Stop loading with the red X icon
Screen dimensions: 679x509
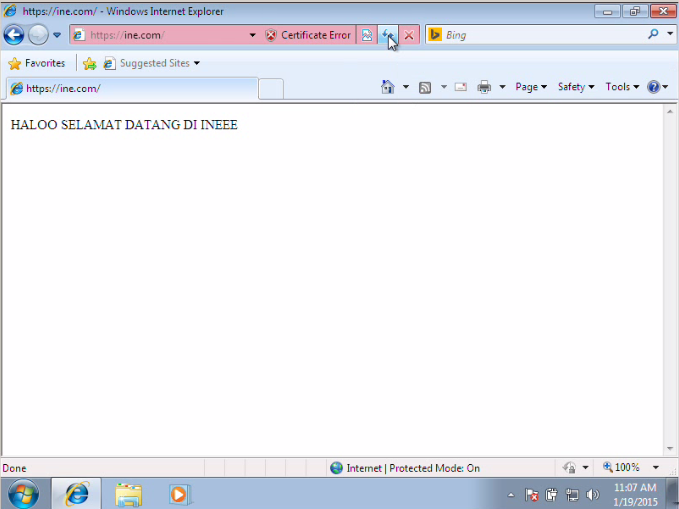409,35
